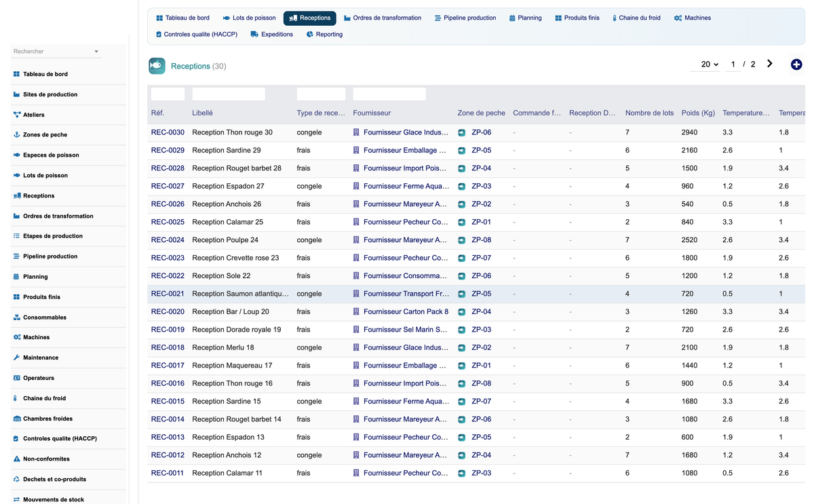
Task: Click the blue plus icon to add a reception
Action: click(796, 64)
